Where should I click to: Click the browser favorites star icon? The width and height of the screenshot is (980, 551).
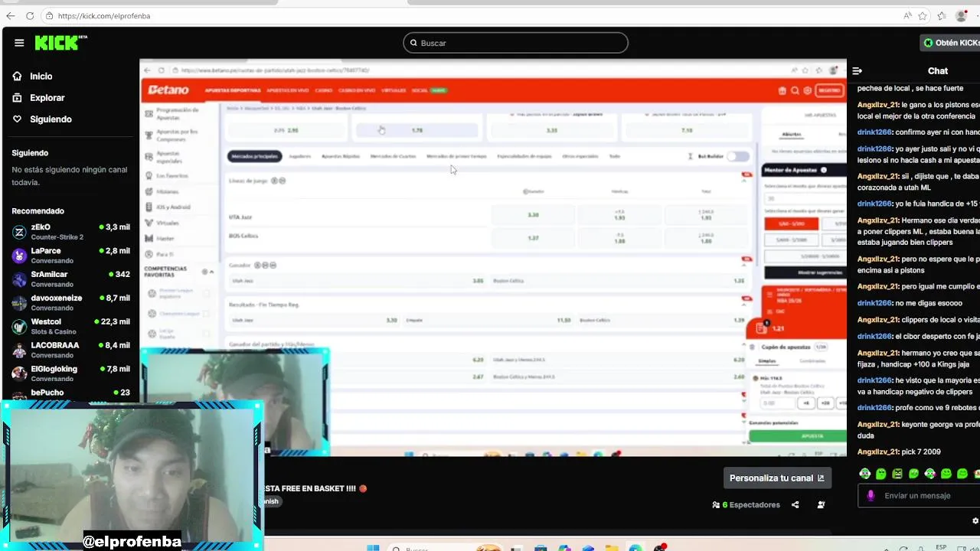coord(923,15)
